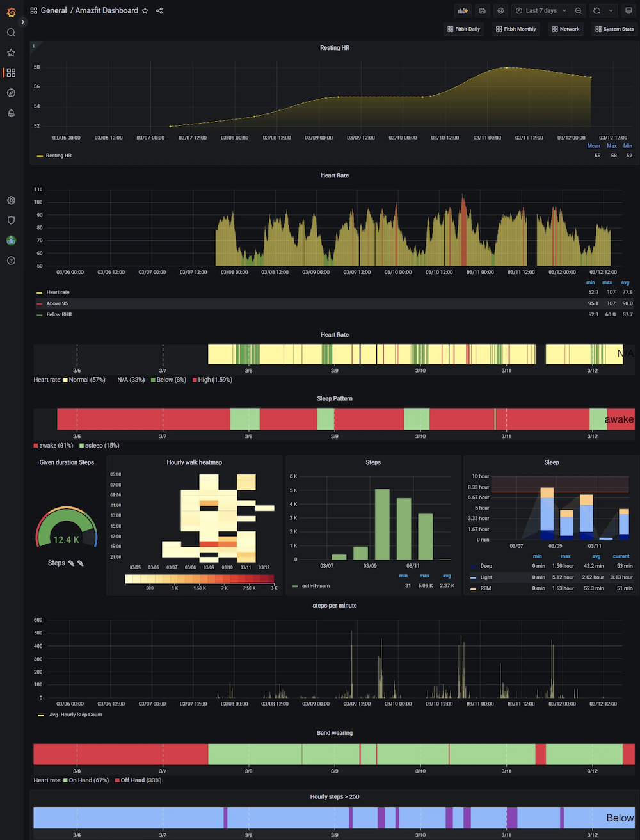Open the Network dashboard link
Screen dimensions: 640x840
coord(566,29)
